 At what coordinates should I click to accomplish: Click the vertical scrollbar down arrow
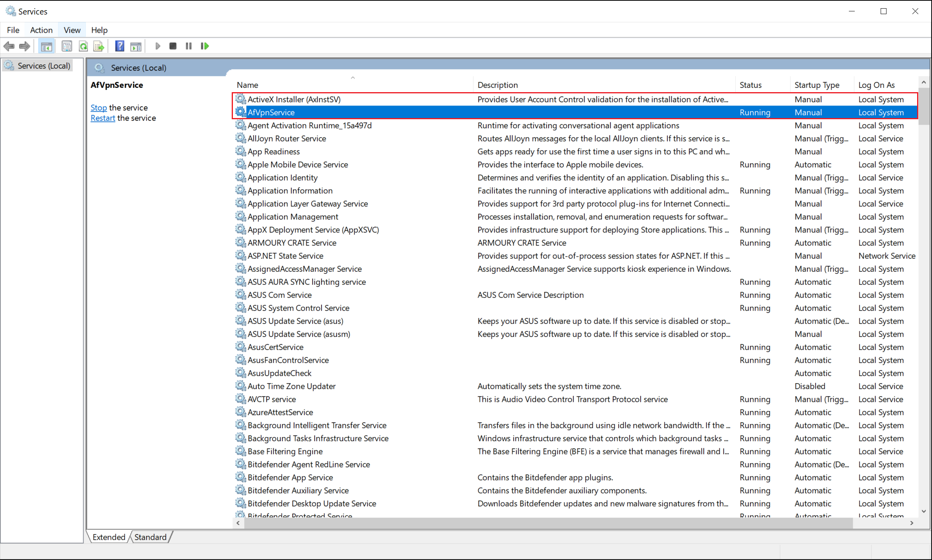924,511
